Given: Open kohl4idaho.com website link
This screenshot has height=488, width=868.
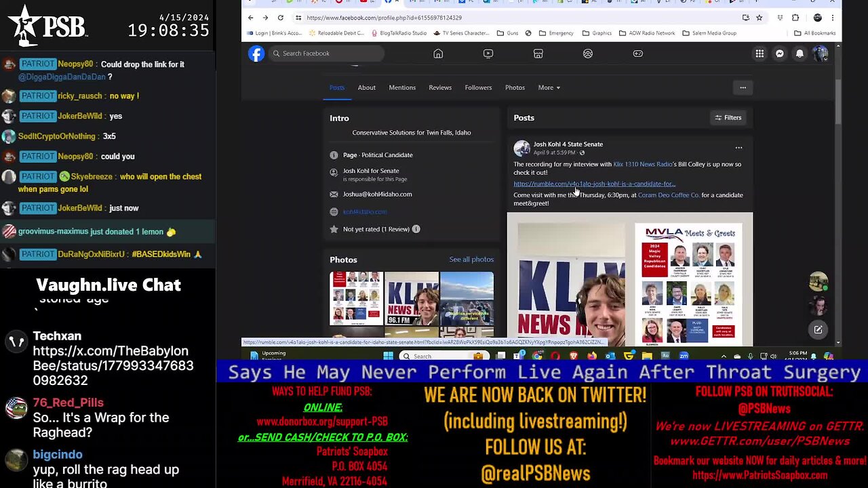Looking at the screenshot, I should (x=365, y=211).
